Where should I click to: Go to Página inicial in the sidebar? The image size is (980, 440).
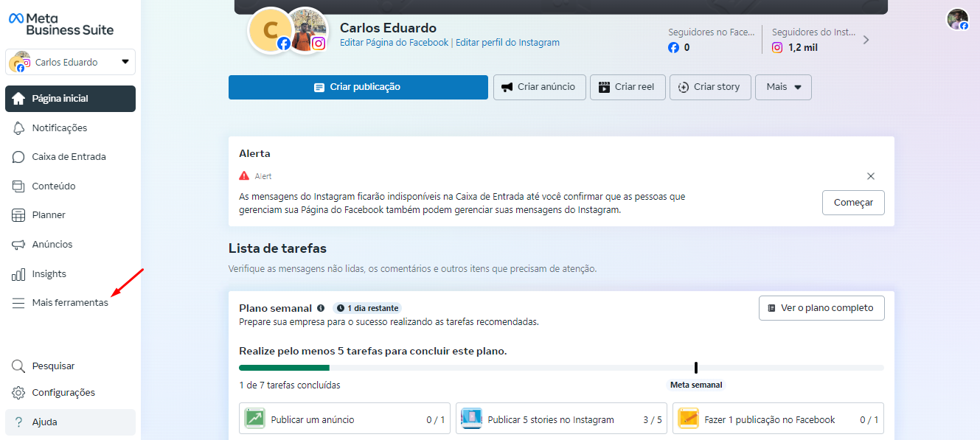click(70, 99)
